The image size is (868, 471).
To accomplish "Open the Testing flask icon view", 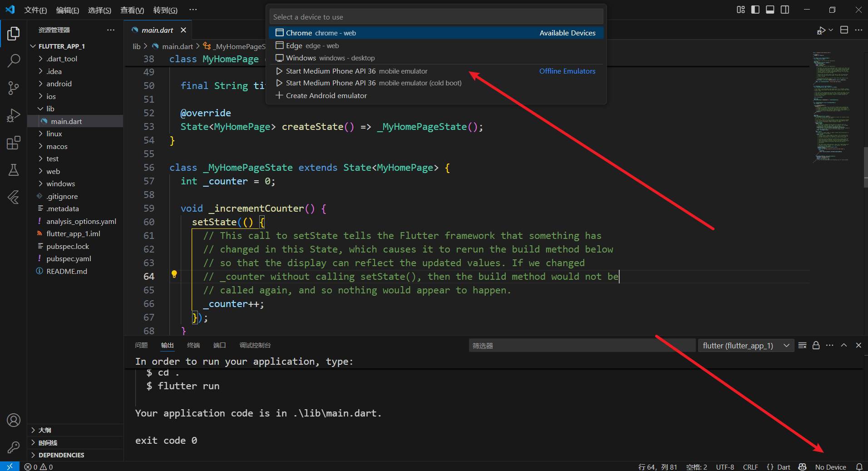I will point(14,170).
